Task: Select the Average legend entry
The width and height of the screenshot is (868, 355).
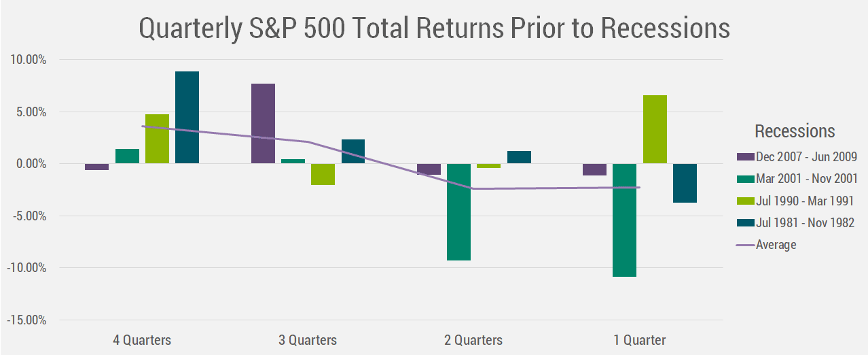Action: tap(767, 244)
